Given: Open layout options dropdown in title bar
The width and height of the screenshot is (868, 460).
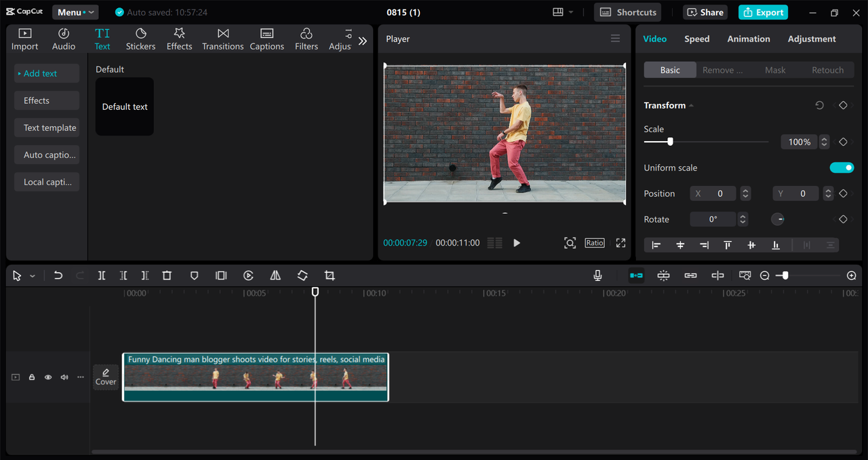Looking at the screenshot, I should [563, 12].
